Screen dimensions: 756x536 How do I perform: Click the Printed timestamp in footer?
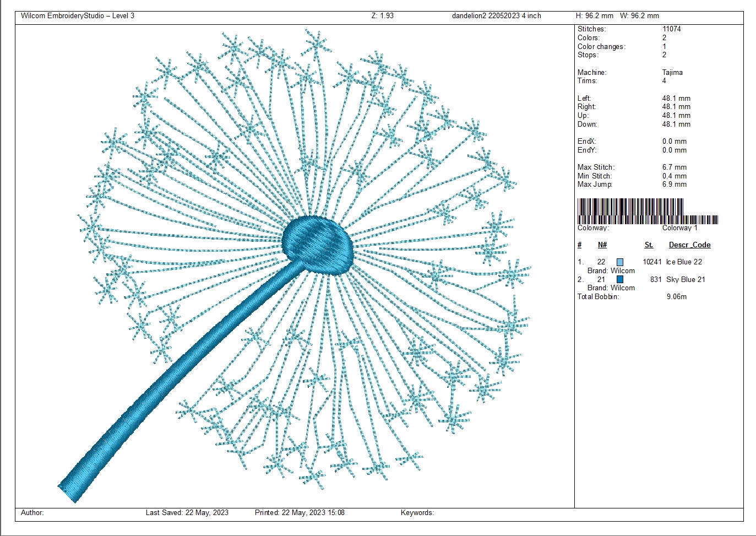pyautogui.click(x=300, y=513)
